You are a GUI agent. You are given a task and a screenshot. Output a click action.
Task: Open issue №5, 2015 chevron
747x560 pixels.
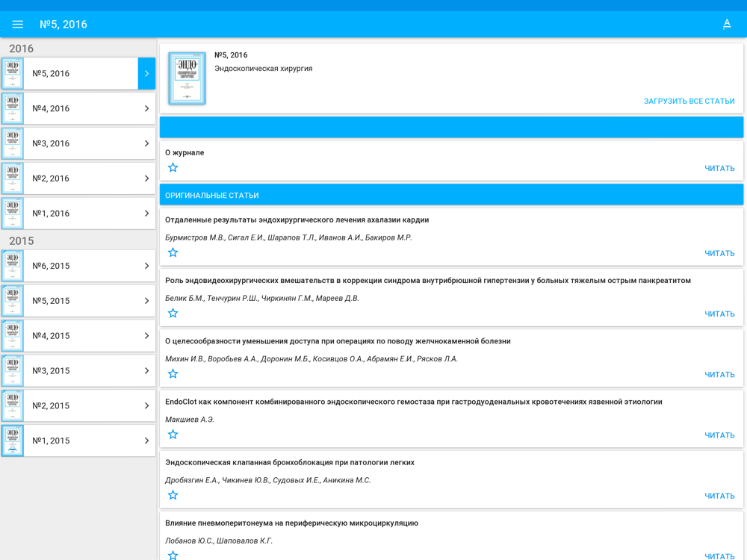click(146, 300)
